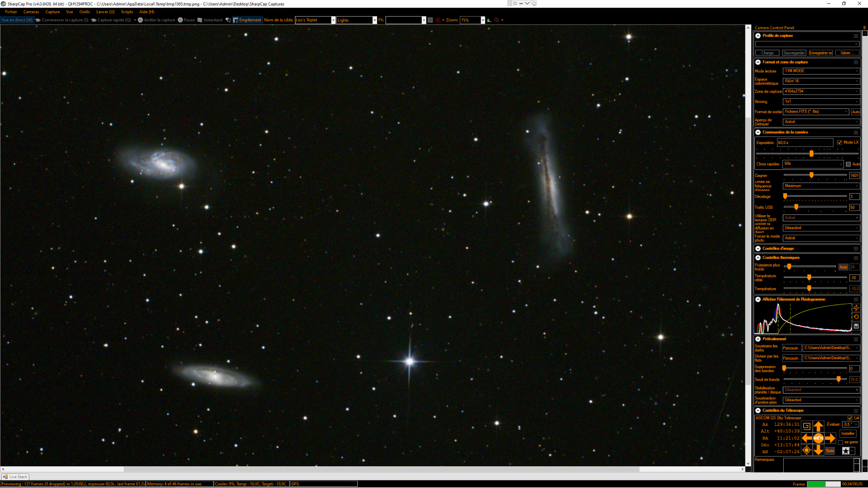Adjust the Gagner gain slider handle
This screenshot has width=868, height=488.
coord(811,175)
